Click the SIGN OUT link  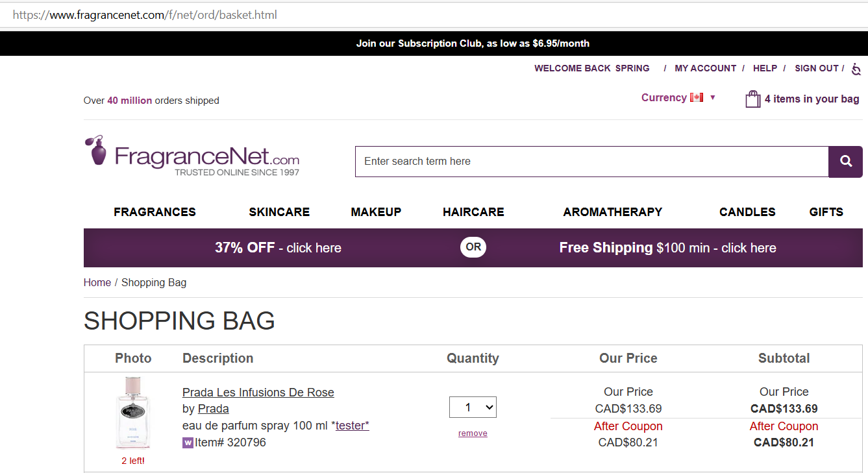pos(817,68)
